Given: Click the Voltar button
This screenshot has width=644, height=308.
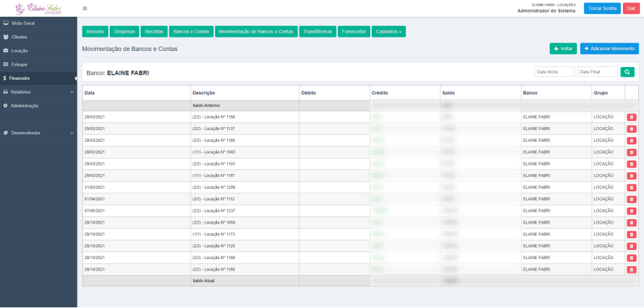Looking at the screenshot, I should [x=563, y=48].
